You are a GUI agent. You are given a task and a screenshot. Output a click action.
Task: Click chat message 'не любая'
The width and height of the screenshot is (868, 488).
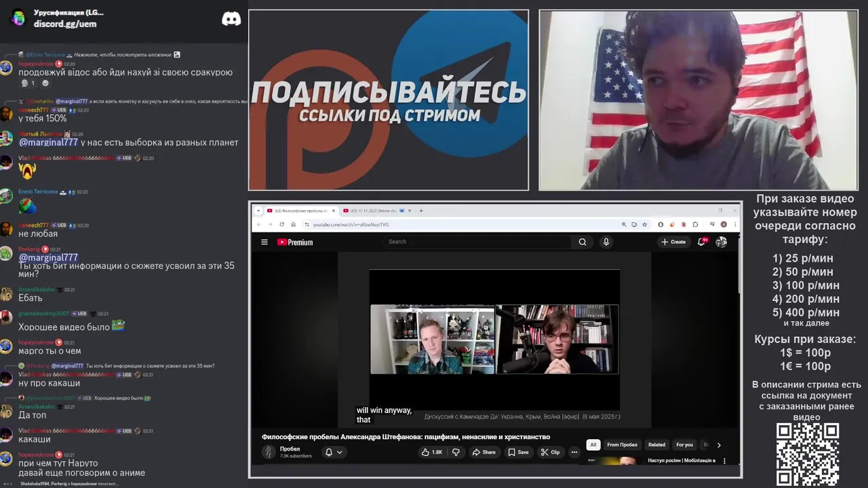point(38,234)
